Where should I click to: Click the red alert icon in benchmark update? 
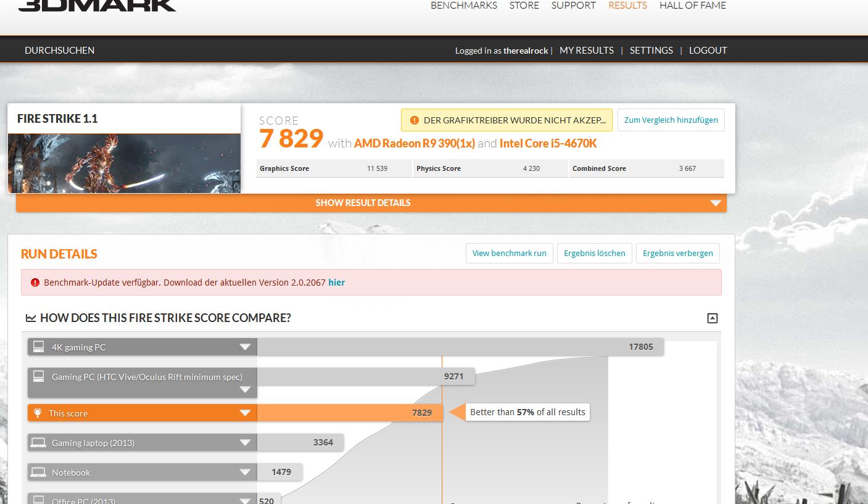tap(35, 283)
